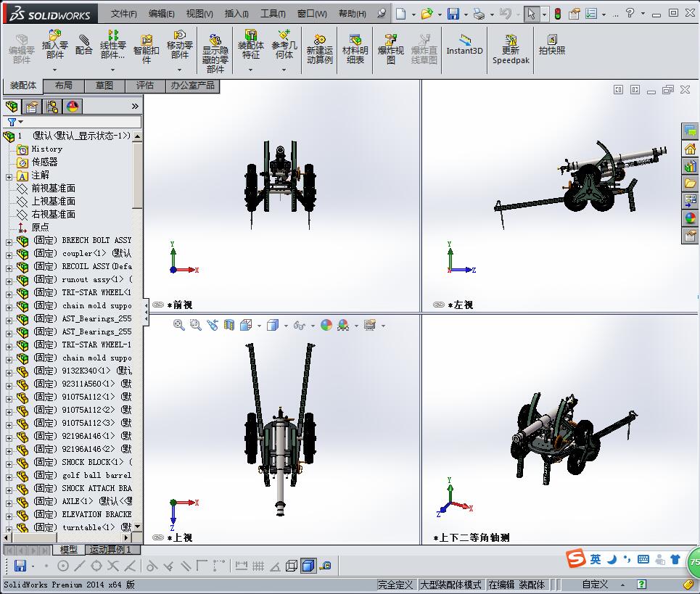
Task: Expand the 注解 annotations node
Action: [9, 177]
